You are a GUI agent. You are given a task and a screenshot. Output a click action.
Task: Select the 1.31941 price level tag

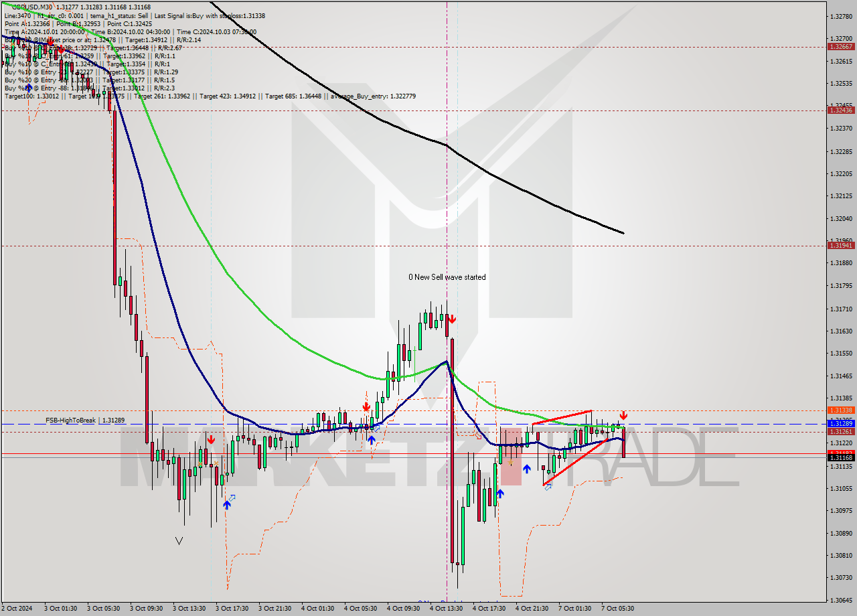click(841, 246)
